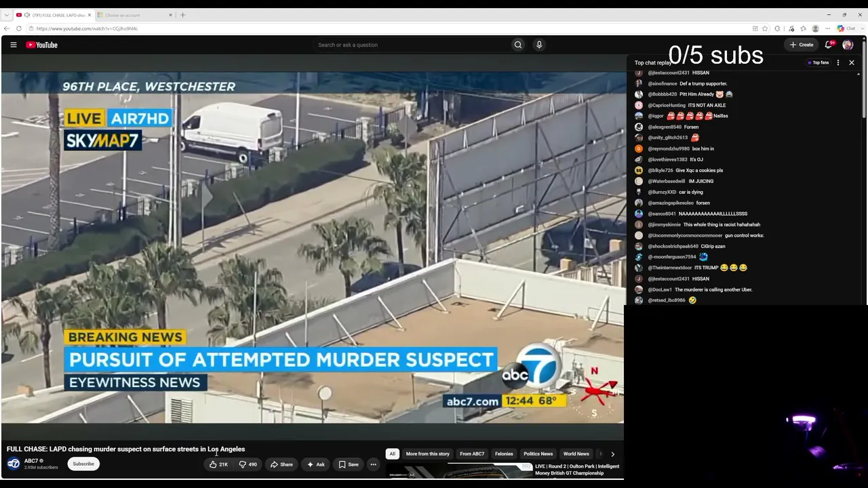The image size is (868, 488).
Task: Open the ABC7 channel avatar
Action: click(14, 464)
